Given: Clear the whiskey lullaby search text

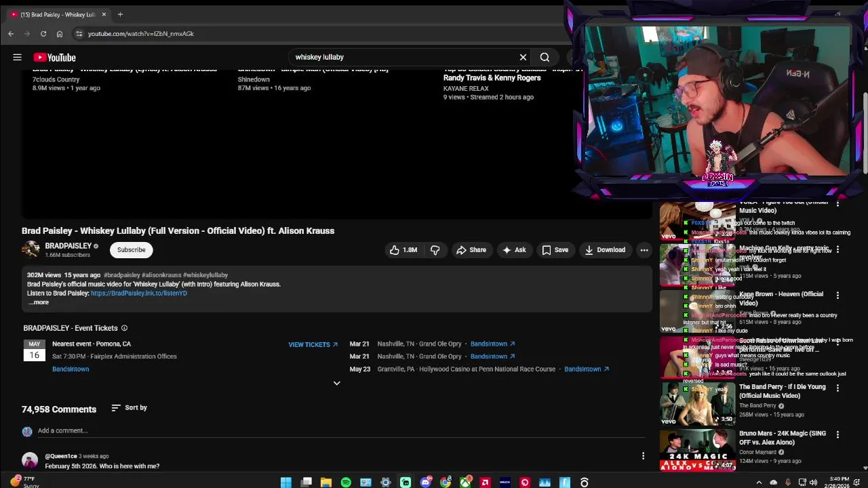Looking at the screenshot, I should click(x=523, y=58).
